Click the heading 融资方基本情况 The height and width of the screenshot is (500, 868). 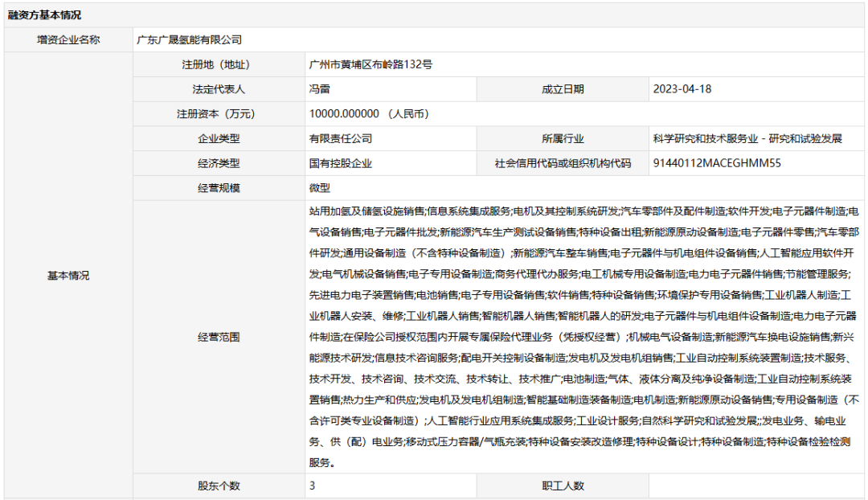(44, 15)
